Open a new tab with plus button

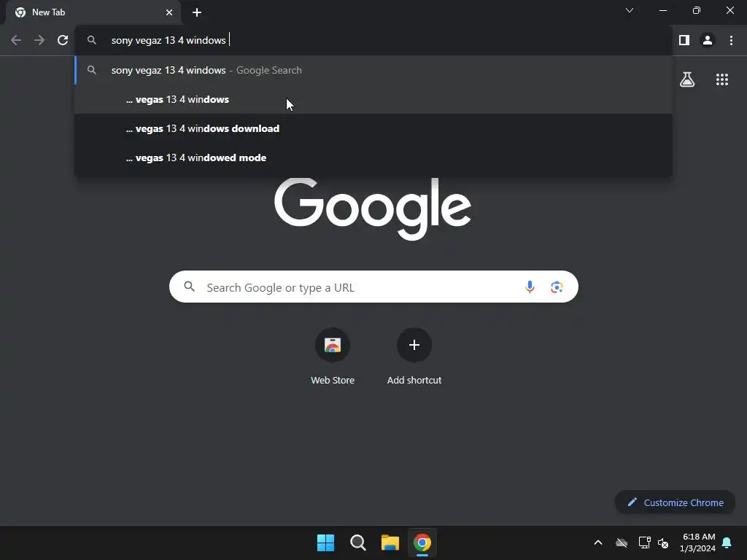pos(197,12)
